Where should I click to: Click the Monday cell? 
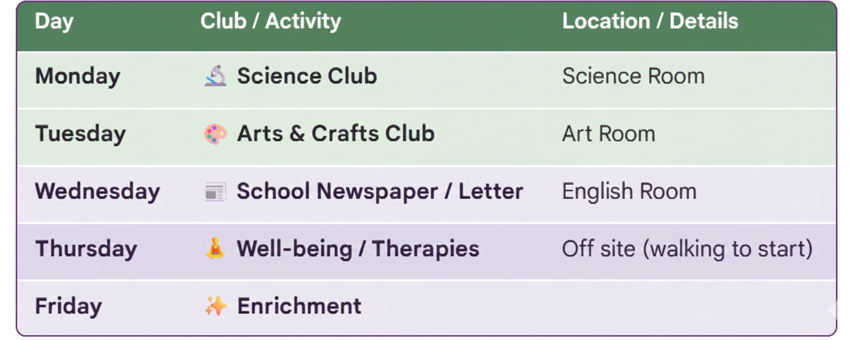(78, 76)
